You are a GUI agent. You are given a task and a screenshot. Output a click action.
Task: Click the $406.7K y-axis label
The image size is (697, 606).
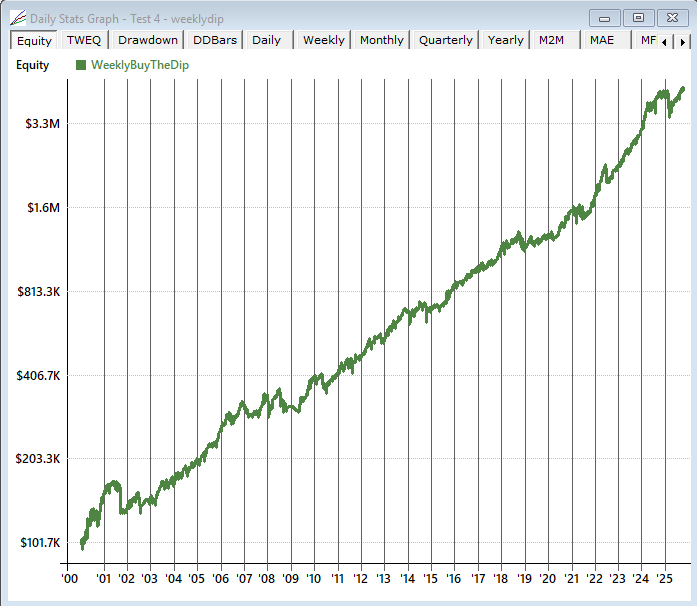point(38,376)
